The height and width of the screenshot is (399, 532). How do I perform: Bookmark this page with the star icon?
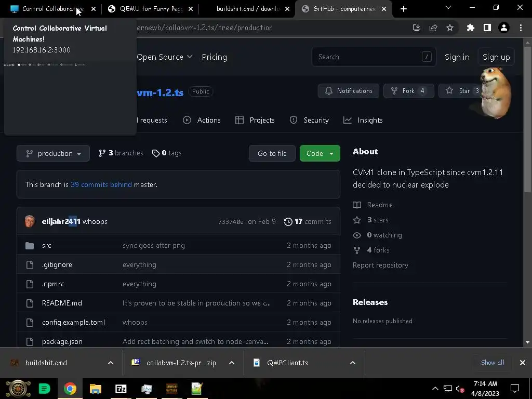[x=450, y=28]
